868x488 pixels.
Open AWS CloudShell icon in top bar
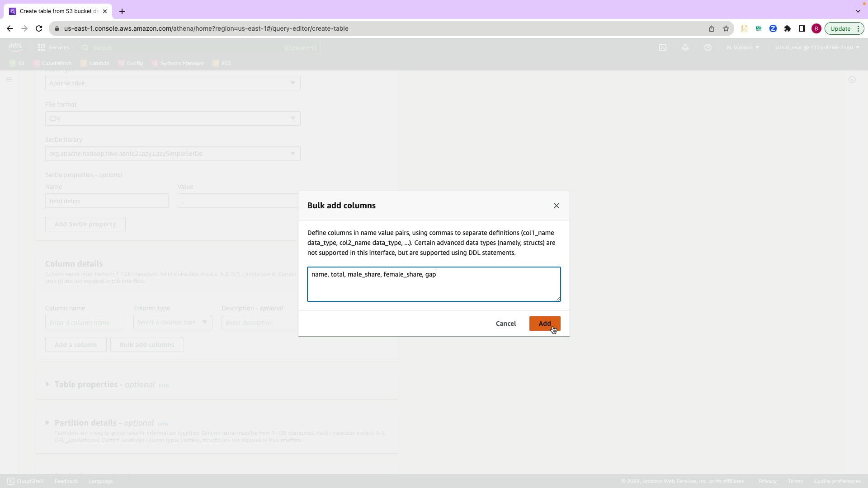pyautogui.click(x=663, y=47)
